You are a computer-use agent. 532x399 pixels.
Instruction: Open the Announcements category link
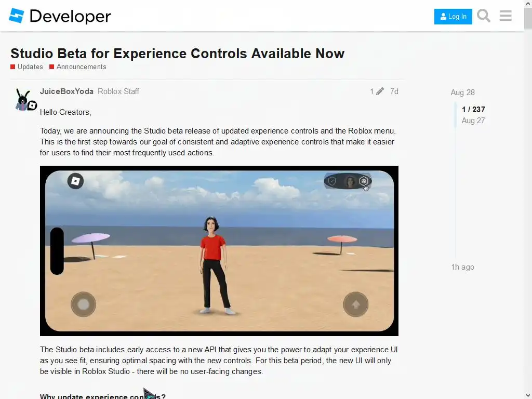click(x=78, y=67)
